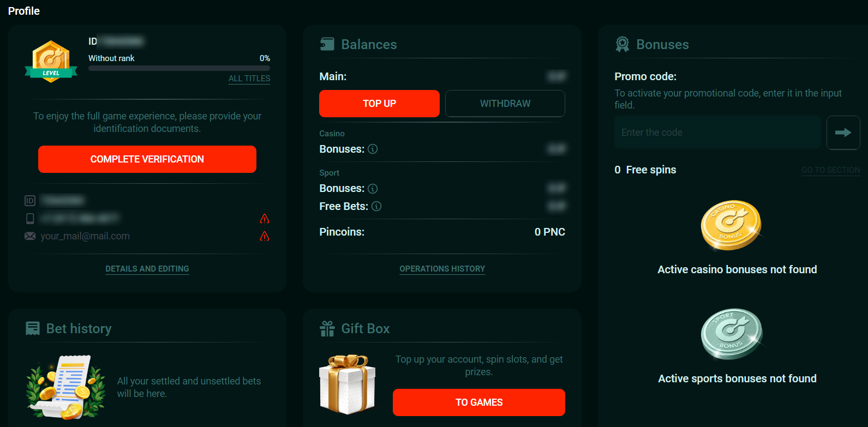The image size is (868, 427).
Task: View the OPERATIONS HISTORY link
Action: (442, 269)
